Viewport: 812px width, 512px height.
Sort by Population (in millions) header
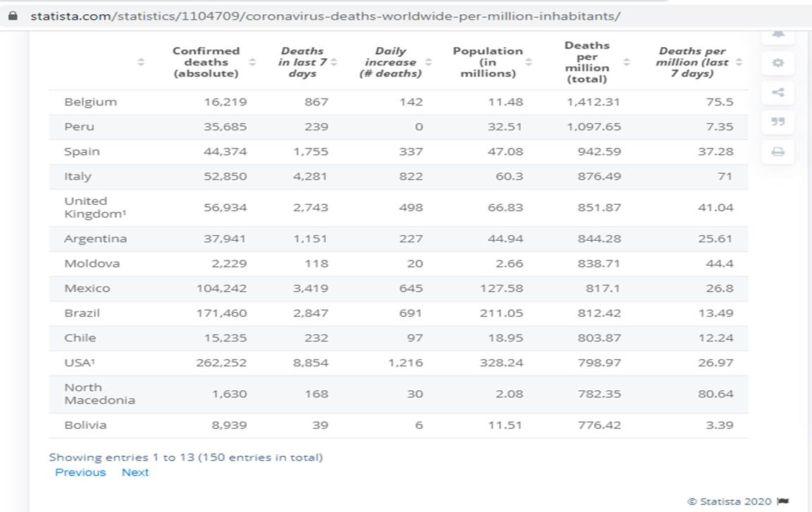tap(488, 62)
